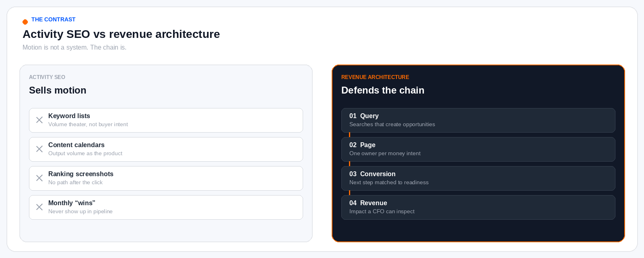Screen dimensions: 644x258
Task: Click heading "Activity SEO vs revenue architecture"
Action: 121,34
